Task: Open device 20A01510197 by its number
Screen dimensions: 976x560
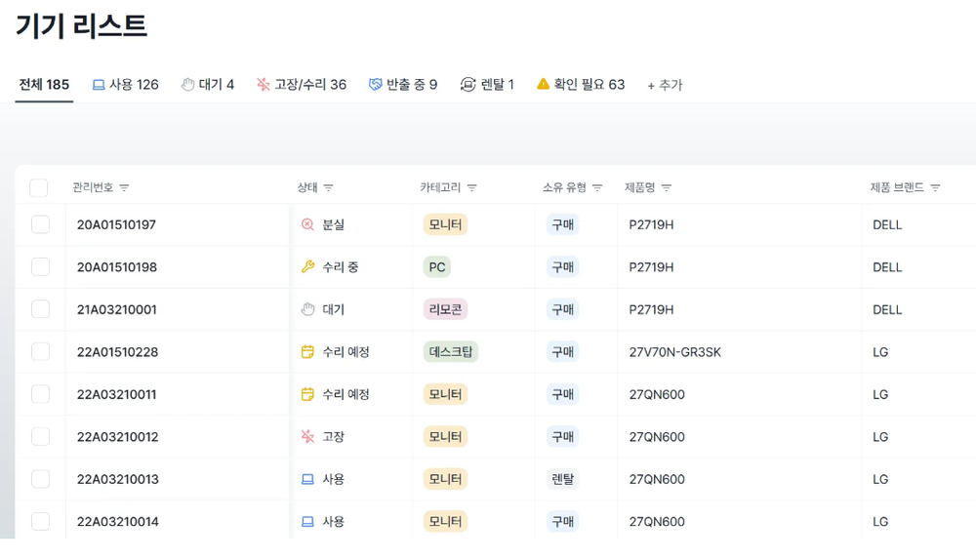Action: [116, 224]
